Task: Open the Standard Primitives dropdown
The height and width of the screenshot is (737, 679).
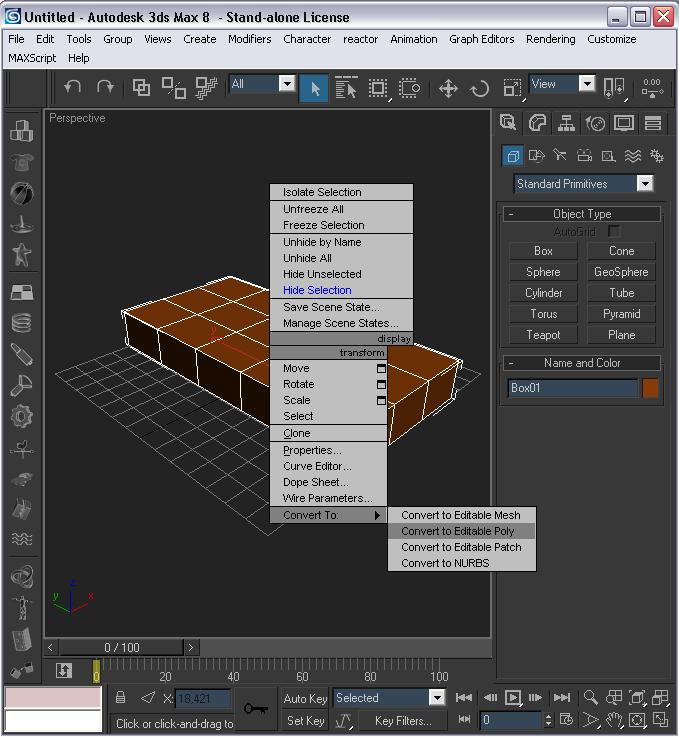Action: [x=583, y=184]
